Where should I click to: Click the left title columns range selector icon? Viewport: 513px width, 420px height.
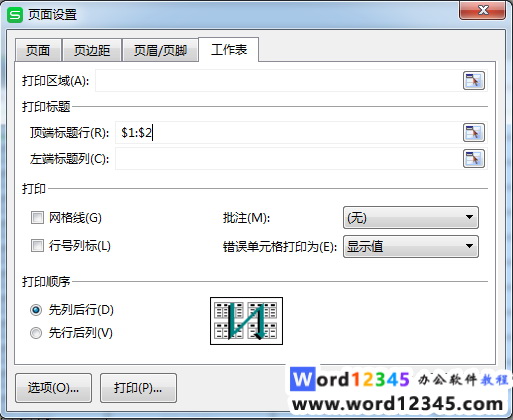474,158
